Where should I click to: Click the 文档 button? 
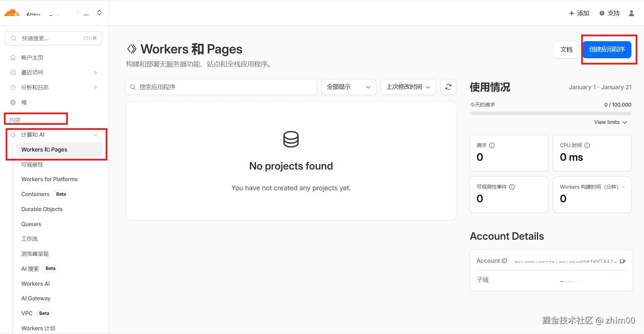(x=566, y=50)
